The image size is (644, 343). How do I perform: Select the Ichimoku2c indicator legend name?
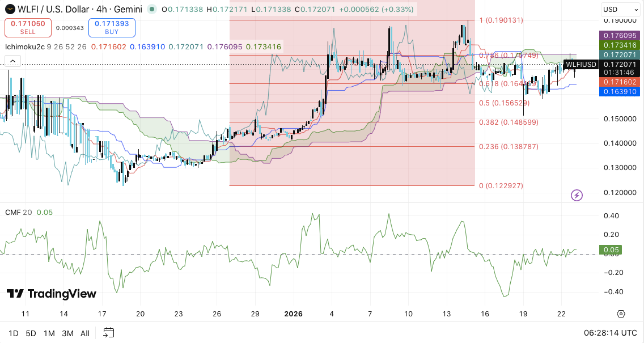click(26, 46)
